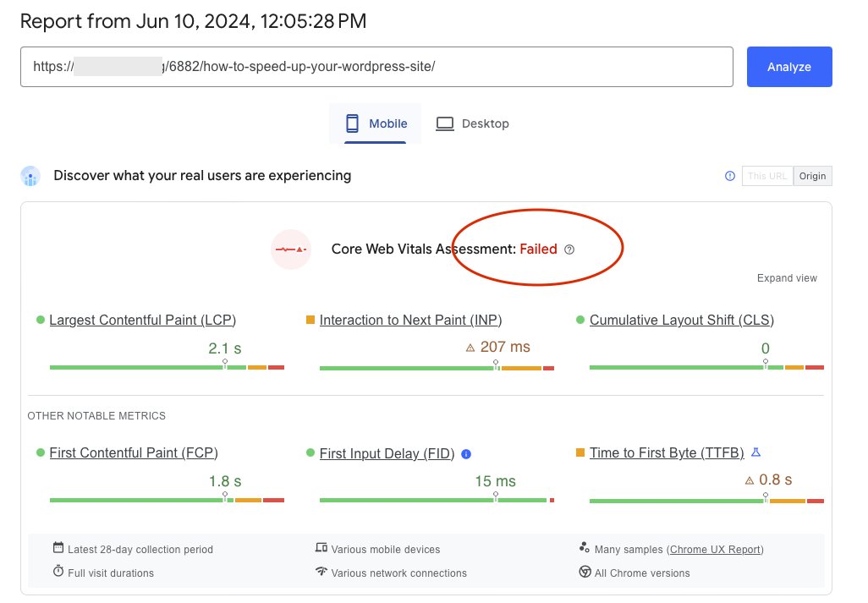Viewport: 868px width, 603px height.
Task: Click the INP warning triangle icon
Action: [x=470, y=348]
